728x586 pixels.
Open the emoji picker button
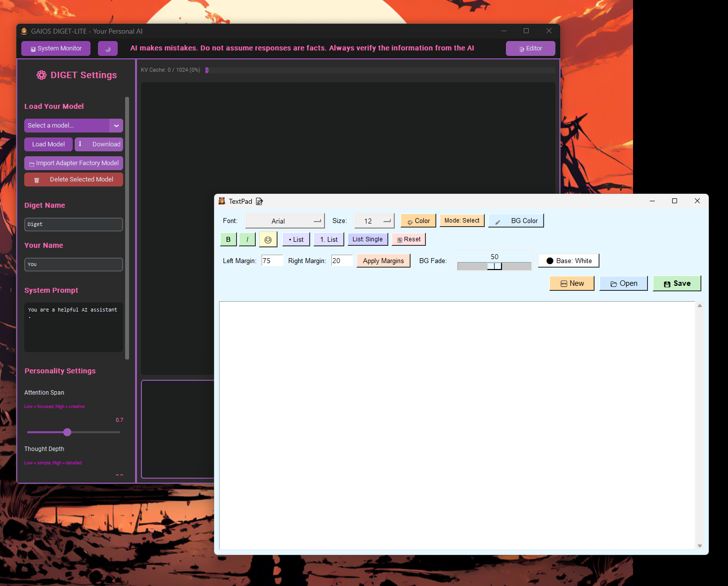(x=268, y=239)
